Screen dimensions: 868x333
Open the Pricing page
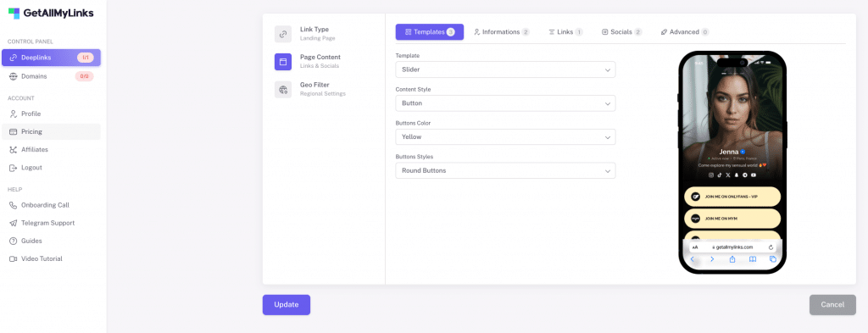51,131
